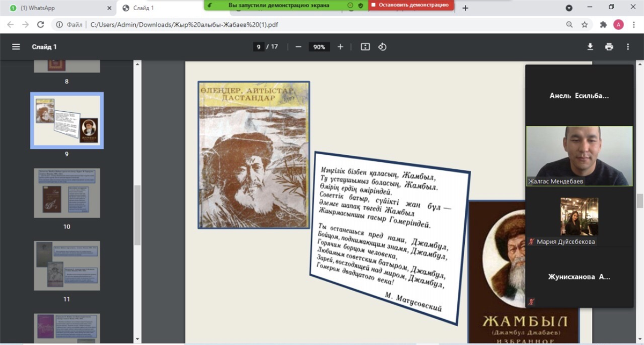Viewport: 644px width, 345px height.
Task: Click Остановить демонстрацию button
Action: click(411, 5)
